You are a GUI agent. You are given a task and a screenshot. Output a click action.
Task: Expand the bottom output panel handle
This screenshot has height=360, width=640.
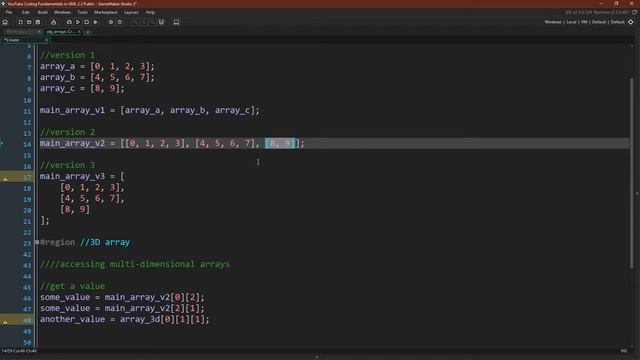[317, 357]
